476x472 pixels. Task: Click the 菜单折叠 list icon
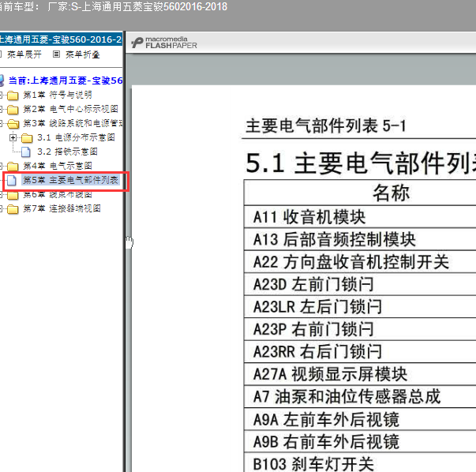56,54
